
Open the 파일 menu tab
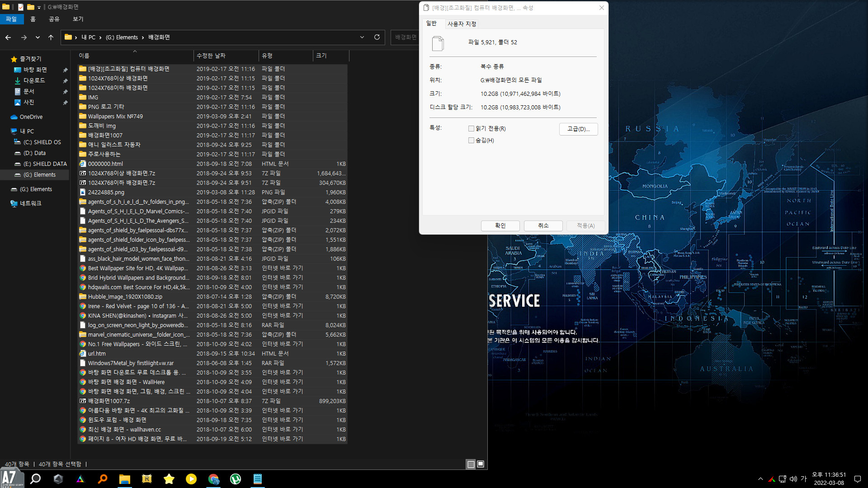click(11, 19)
